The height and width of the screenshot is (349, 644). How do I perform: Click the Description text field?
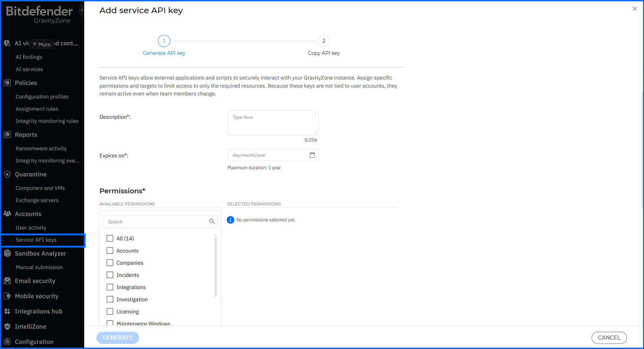[x=273, y=123]
